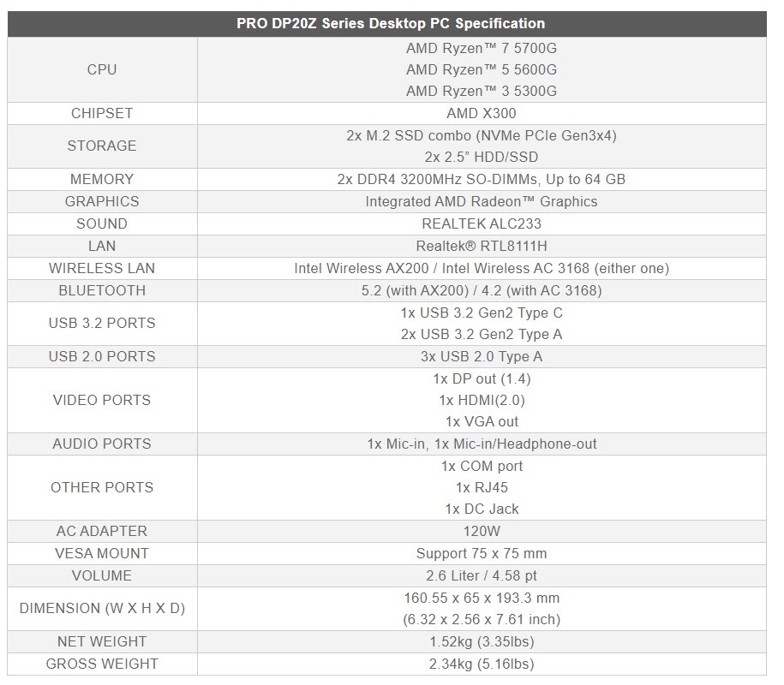The image size is (784, 685).
Task: Select the Support 75 x 75 mm text
Action: (x=481, y=553)
